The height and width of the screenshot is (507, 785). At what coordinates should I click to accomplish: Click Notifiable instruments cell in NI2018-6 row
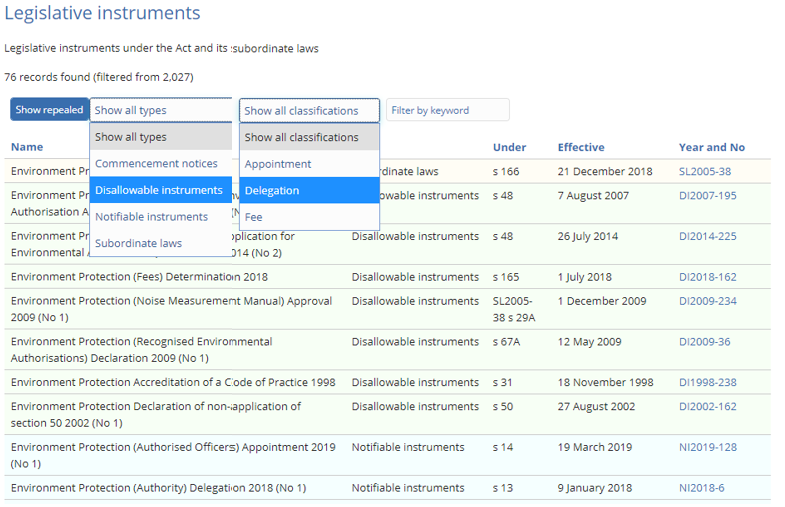408,488
